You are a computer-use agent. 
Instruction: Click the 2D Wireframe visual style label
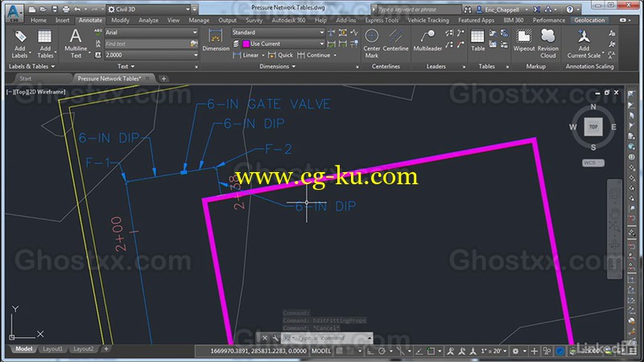click(x=47, y=92)
